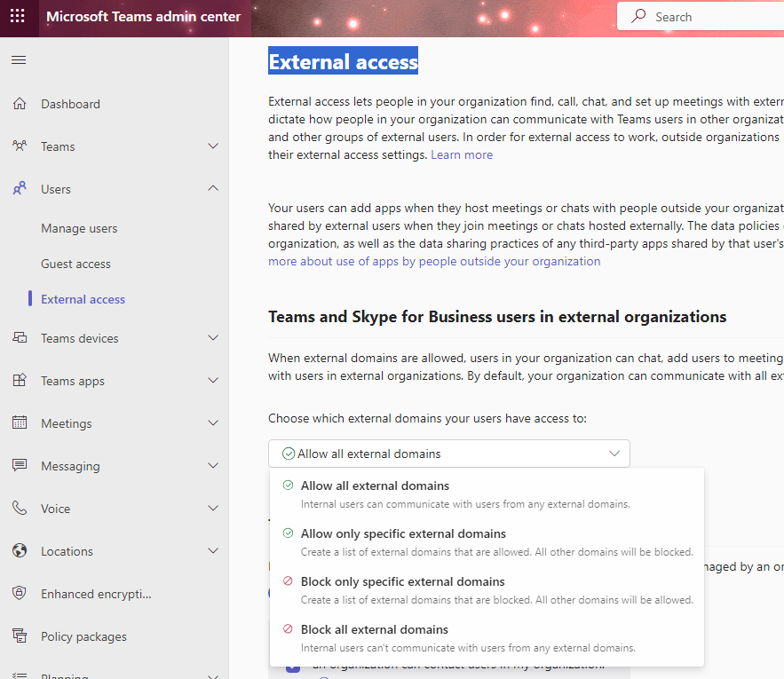The height and width of the screenshot is (679, 784).
Task: Click the Dashboard home icon
Action: tap(20, 104)
